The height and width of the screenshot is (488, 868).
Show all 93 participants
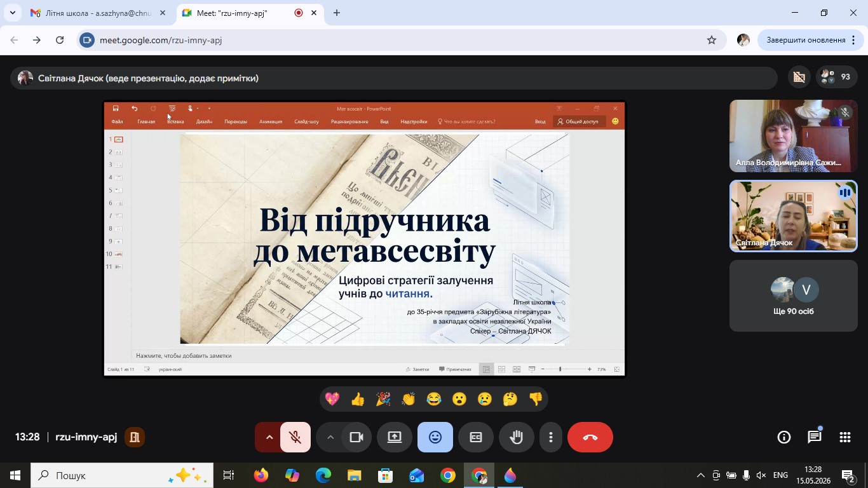pyautogui.click(x=836, y=78)
